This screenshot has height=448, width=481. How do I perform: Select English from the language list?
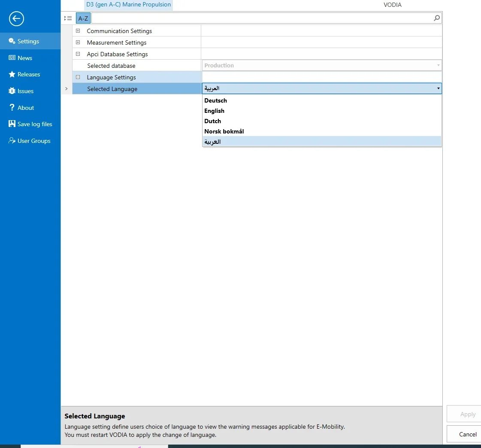point(215,111)
